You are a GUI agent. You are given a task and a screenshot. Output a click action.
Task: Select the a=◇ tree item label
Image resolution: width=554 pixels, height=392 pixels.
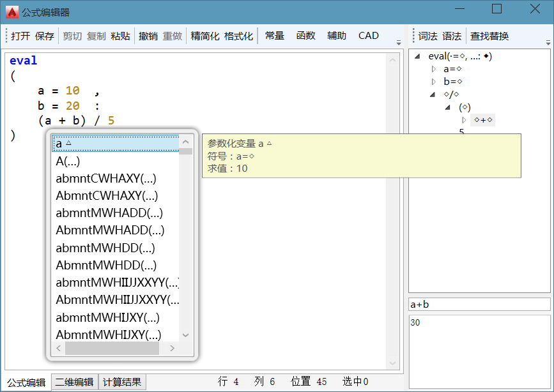(x=452, y=69)
